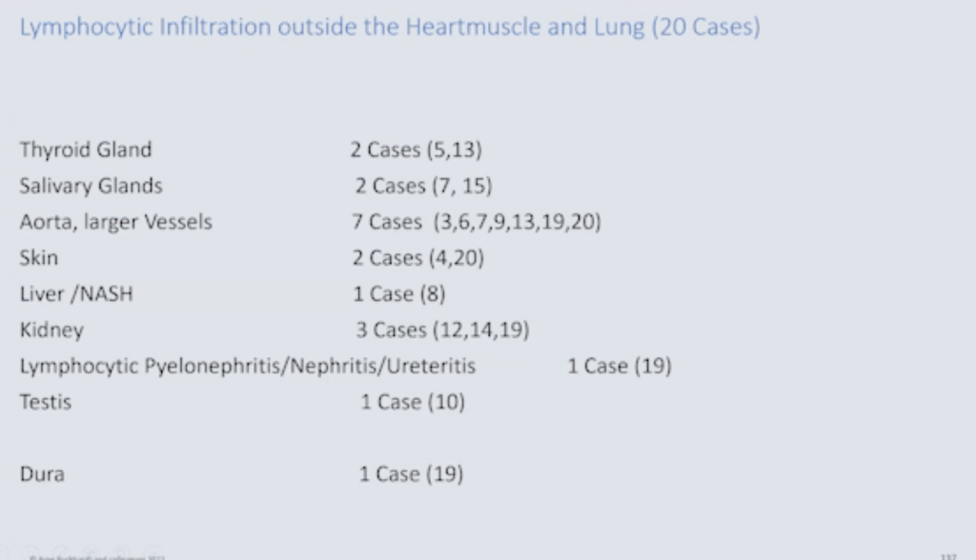Viewport: 976px width, 560px height.
Task: Click the slide title about Lymphocytic Infiltration
Action: click(x=389, y=27)
